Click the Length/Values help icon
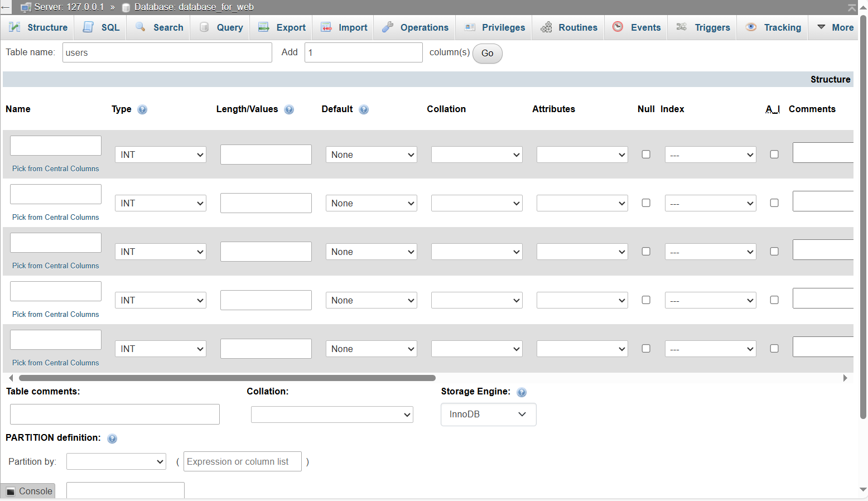This screenshot has height=501, width=868. click(x=289, y=109)
